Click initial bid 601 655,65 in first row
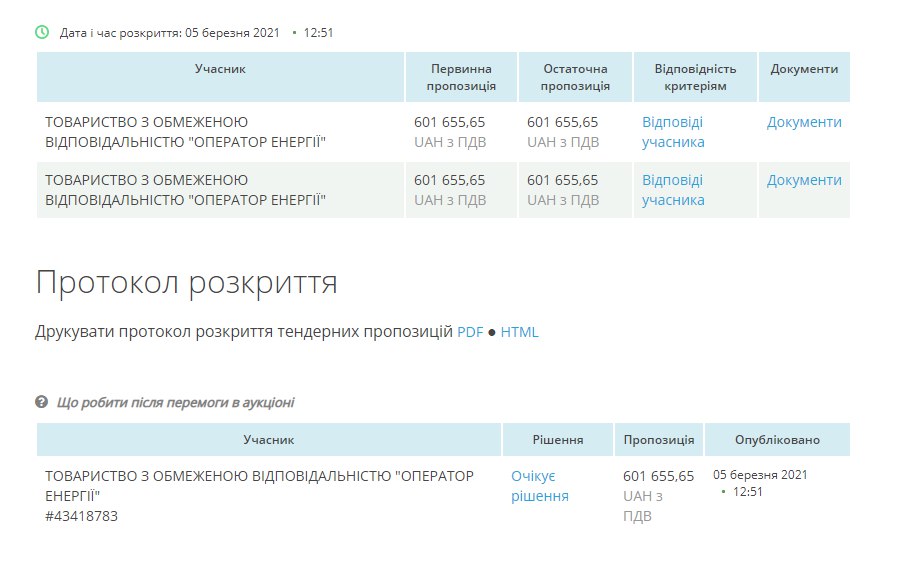The width and height of the screenshot is (914, 573). coord(449,122)
